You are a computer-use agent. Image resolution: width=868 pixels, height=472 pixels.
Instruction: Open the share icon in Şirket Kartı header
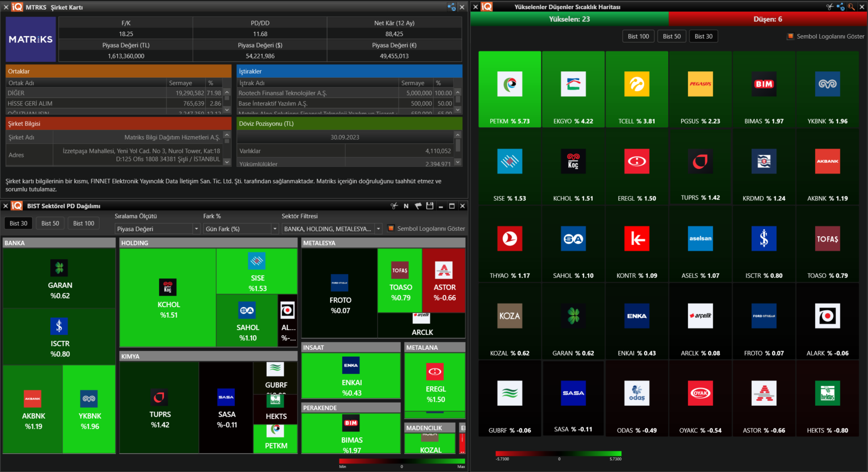[x=451, y=7]
